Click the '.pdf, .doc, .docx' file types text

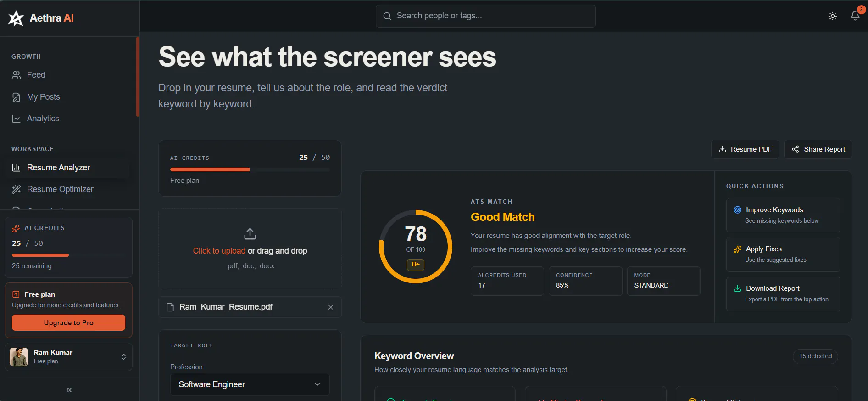click(x=250, y=266)
